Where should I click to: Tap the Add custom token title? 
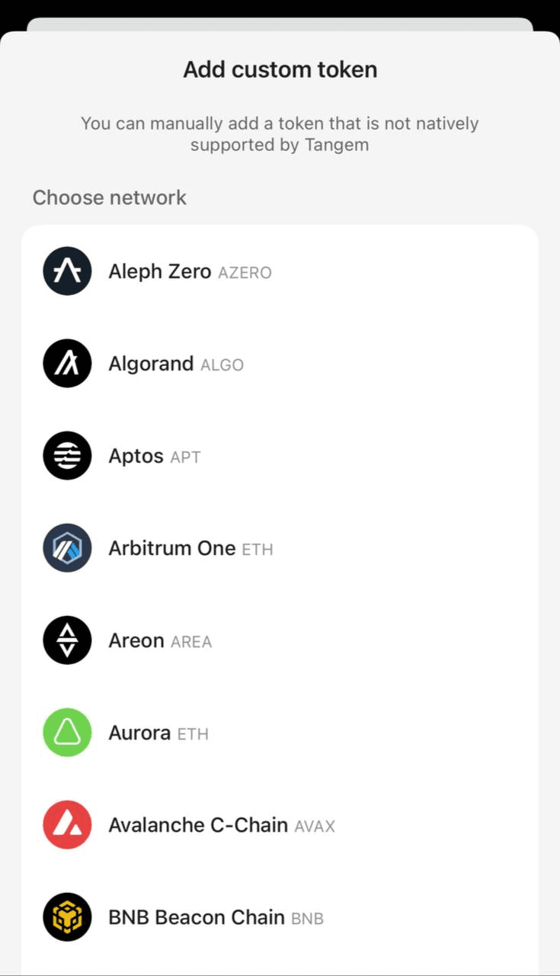tap(280, 70)
